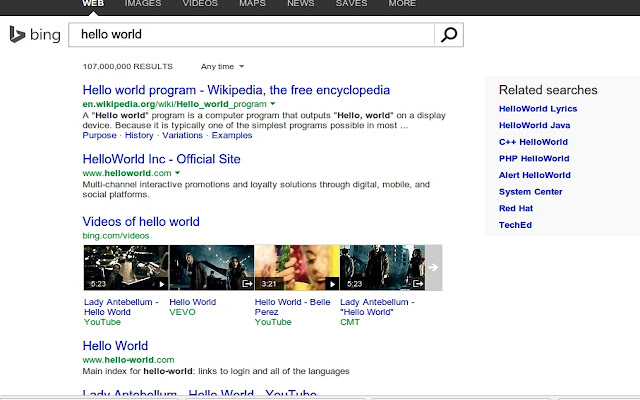Click external link icon on VEVO video thumbnail
This screenshot has height=400, width=640.
(247, 283)
